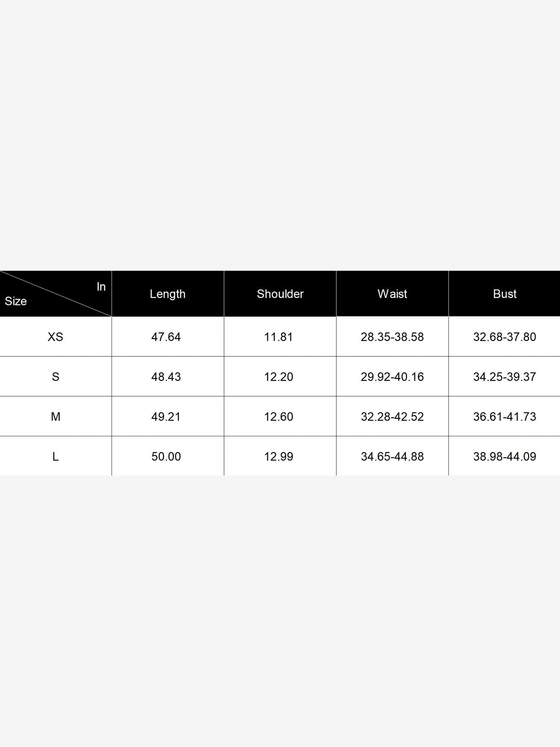Click the 32.68-37.80 bust range
Image resolution: width=560 pixels, height=747 pixels.
point(504,337)
